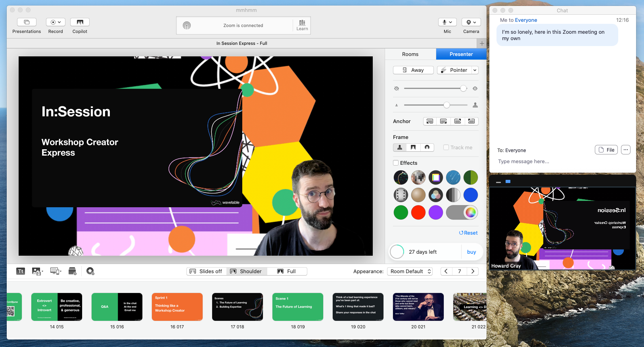Click the add shape circle-plus icon
Viewport: 644px width, 347px height.
90,271
